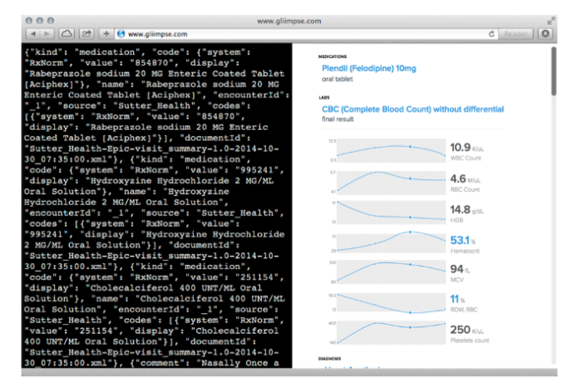Open CBC (Complete Blood Count) without differential link
Image resolution: width=582 pixels, height=392 pixels.
412,109
